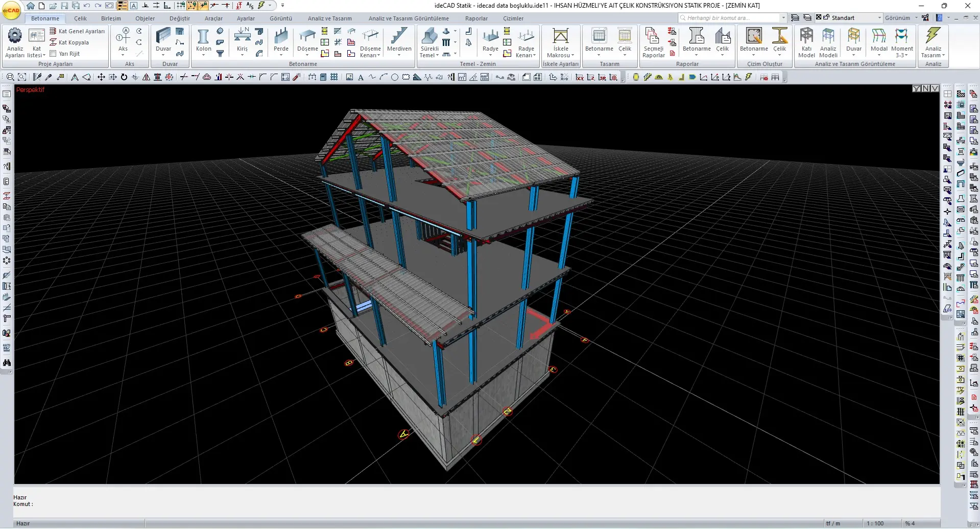Toggle the highlighted panel layout button
Screen dimensions: 980x529
(x=123, y=6)
